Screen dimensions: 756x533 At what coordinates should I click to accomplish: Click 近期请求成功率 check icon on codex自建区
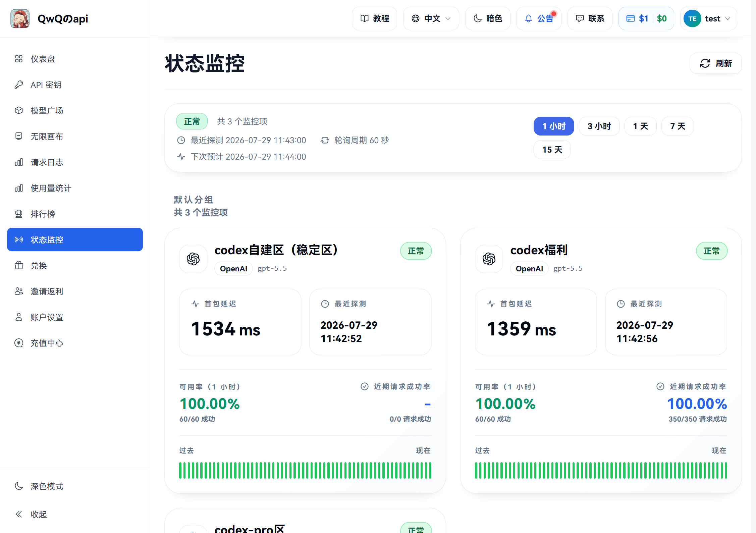point(365,386)
